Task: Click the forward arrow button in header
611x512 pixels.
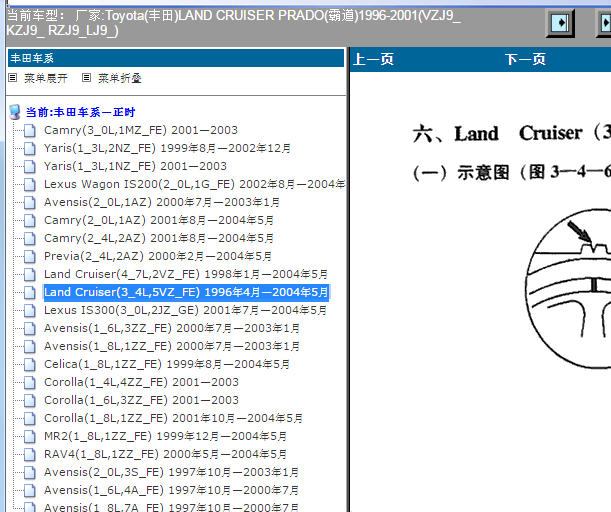Action: point(560,23)
